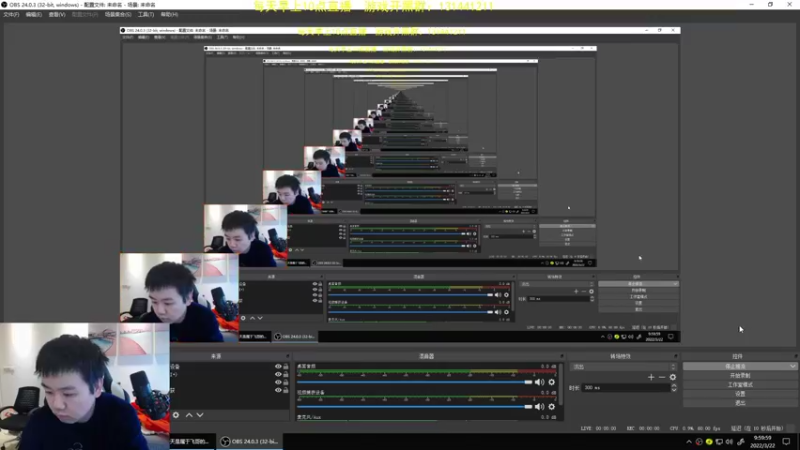Image resolution: width=800 pixels, height=450 pixels.
Task: Toggle visibility of the 获 source row
Action: tap(278, 390)
